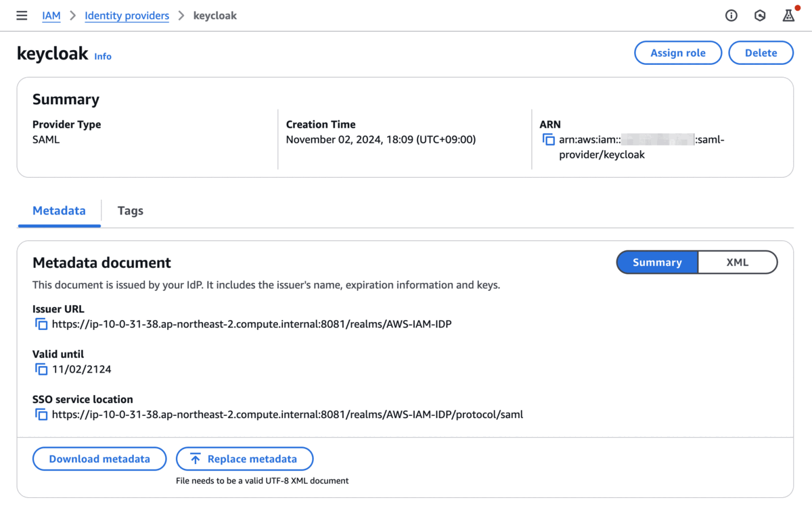Click the keycloak page title
Screen dimensions: 812x510
click(53, 53)
